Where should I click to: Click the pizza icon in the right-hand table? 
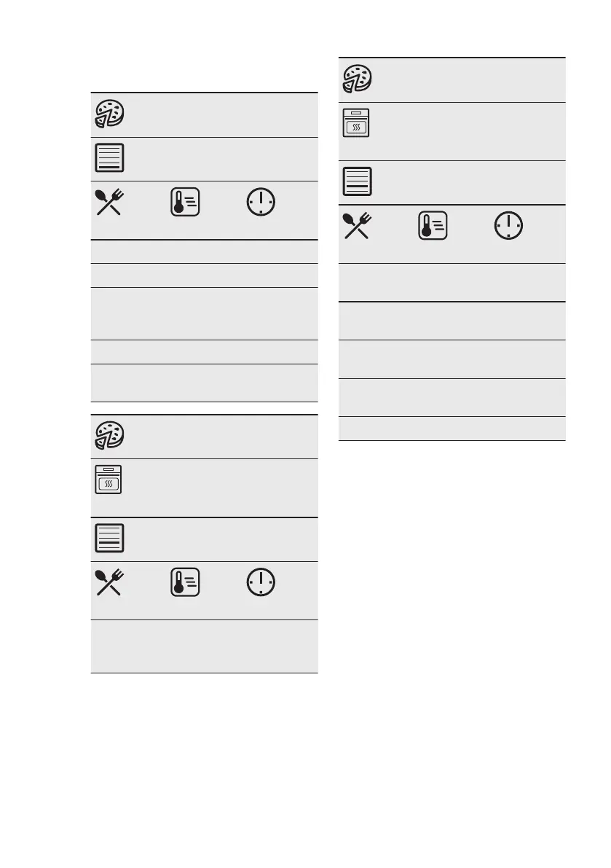(x=357, y=79)
